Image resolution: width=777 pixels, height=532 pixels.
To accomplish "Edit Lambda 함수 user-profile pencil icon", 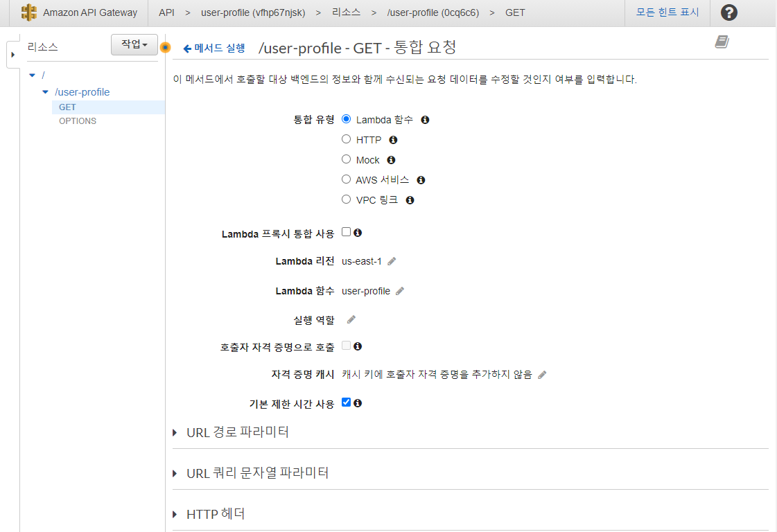I will (400, 291).
